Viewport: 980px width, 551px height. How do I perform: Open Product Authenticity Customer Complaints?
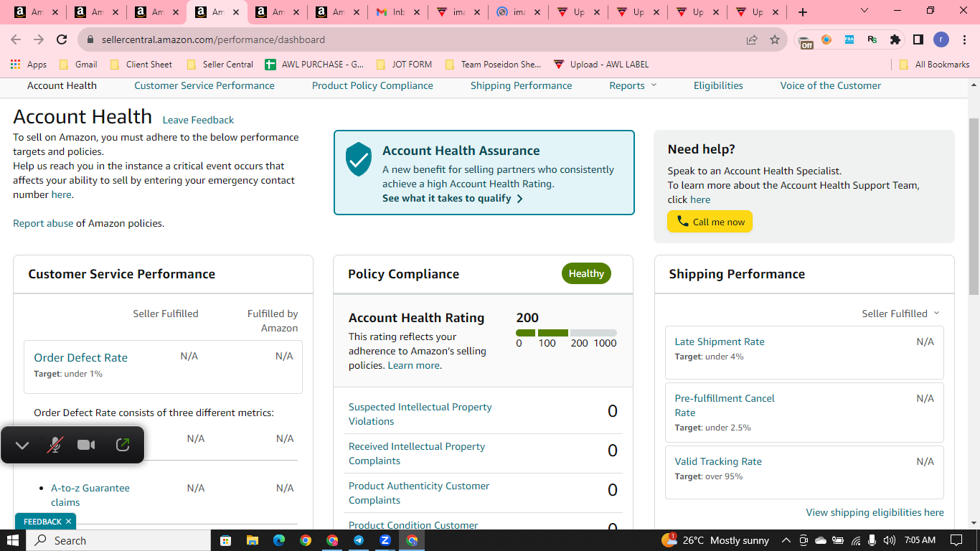(x=419, y=493)
